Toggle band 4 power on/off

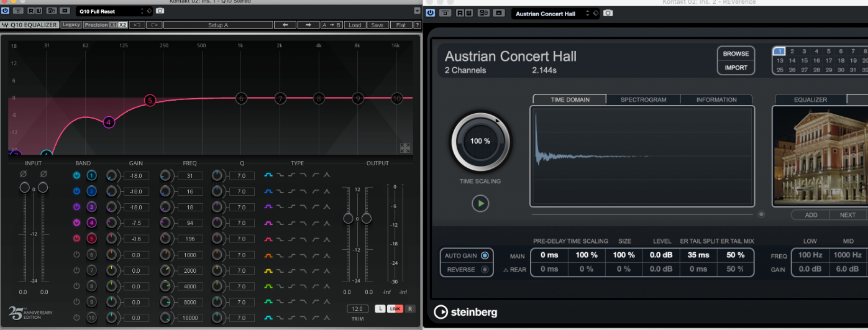click(77, 222)
